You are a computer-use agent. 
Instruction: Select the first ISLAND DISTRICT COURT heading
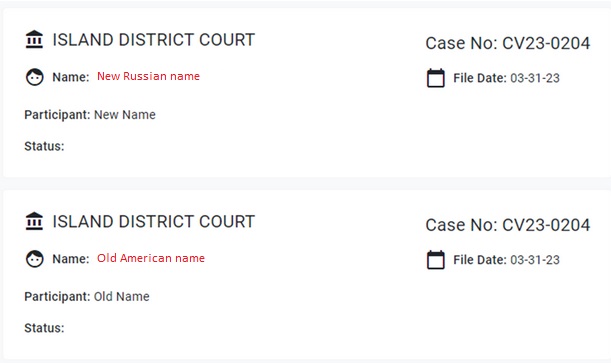pyautogui.click(x=154, y=40)
